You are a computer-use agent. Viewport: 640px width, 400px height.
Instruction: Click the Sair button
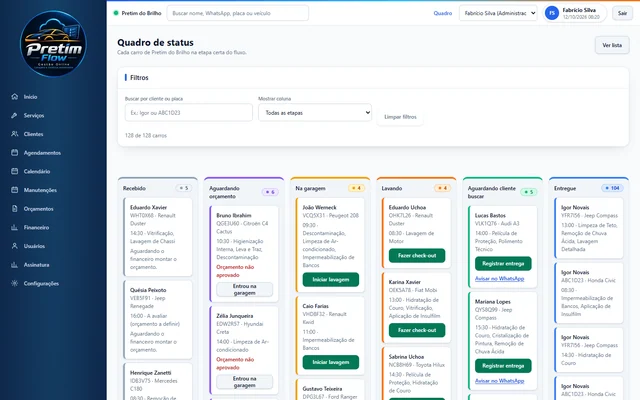click(622, 13)
